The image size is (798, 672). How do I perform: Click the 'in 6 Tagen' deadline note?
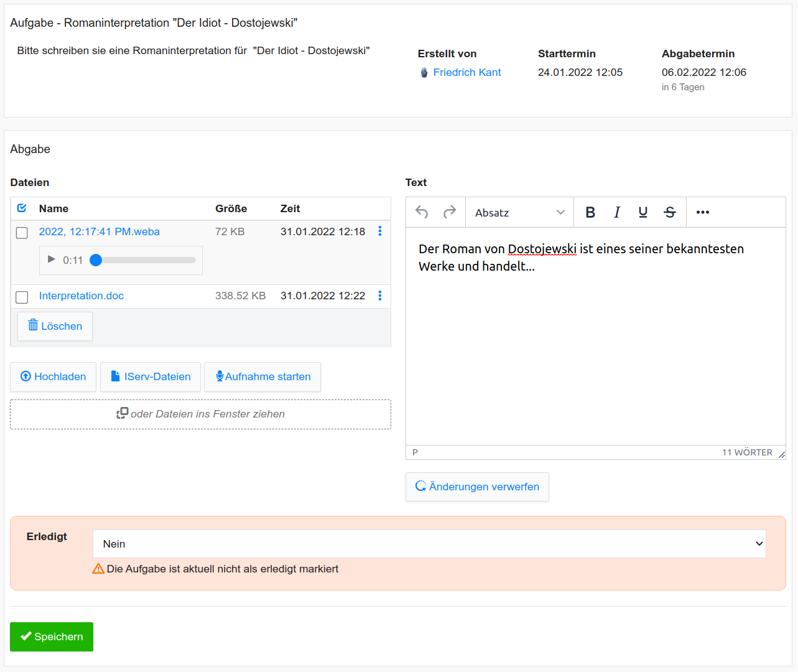coord(683,87)
